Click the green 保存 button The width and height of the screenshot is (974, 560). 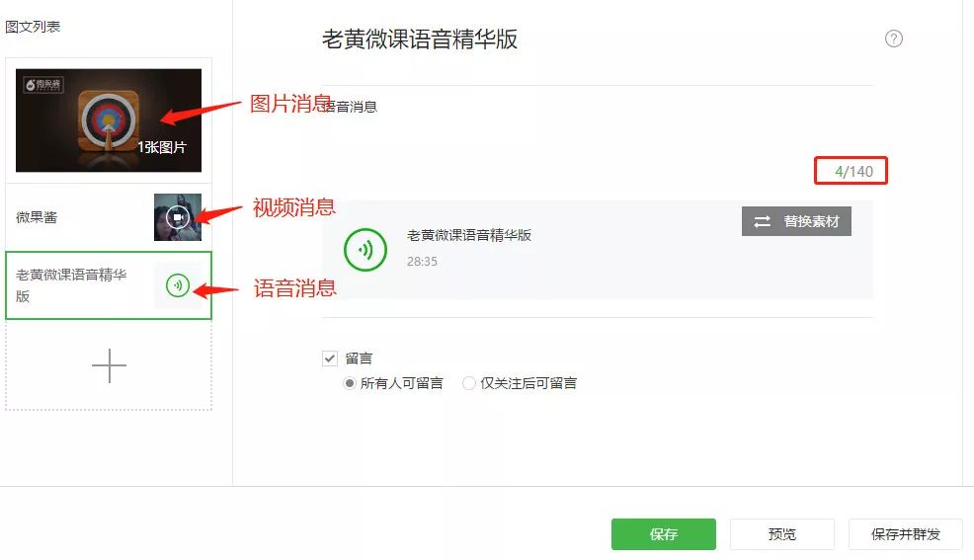click(664, 534)
